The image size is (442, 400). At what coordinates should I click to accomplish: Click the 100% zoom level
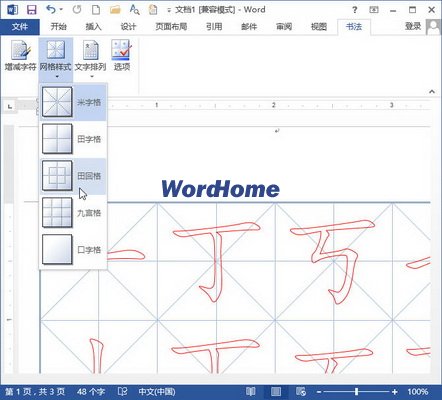click(x=417, y=392)
